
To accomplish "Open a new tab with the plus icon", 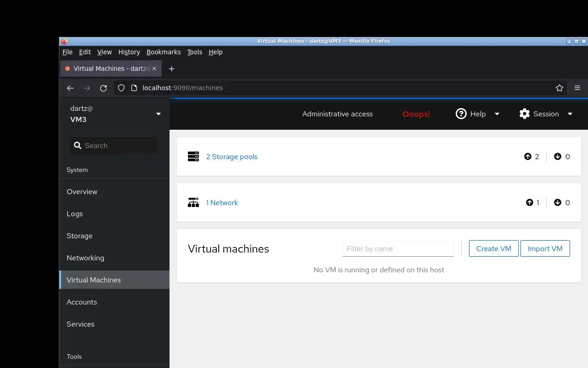I will [x=172, y=69].
